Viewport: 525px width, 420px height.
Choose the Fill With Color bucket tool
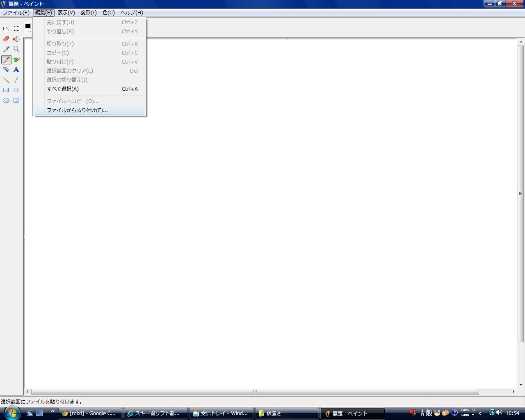pos(16,39)
